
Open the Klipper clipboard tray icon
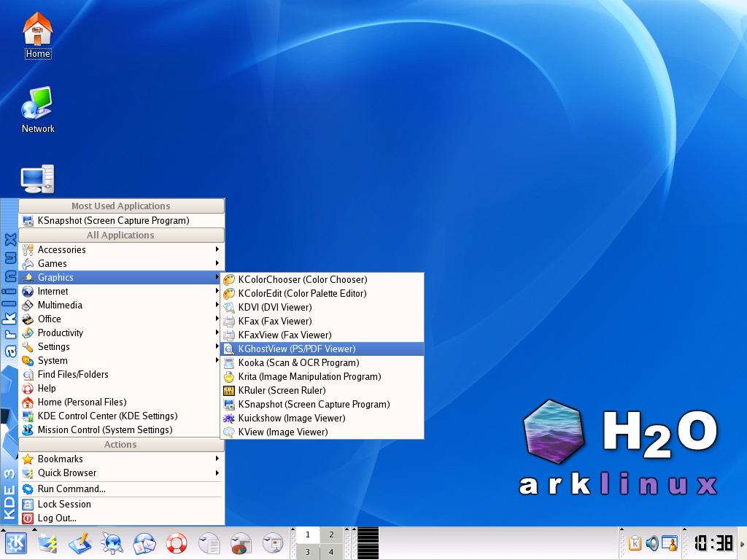tap(635, 543)
